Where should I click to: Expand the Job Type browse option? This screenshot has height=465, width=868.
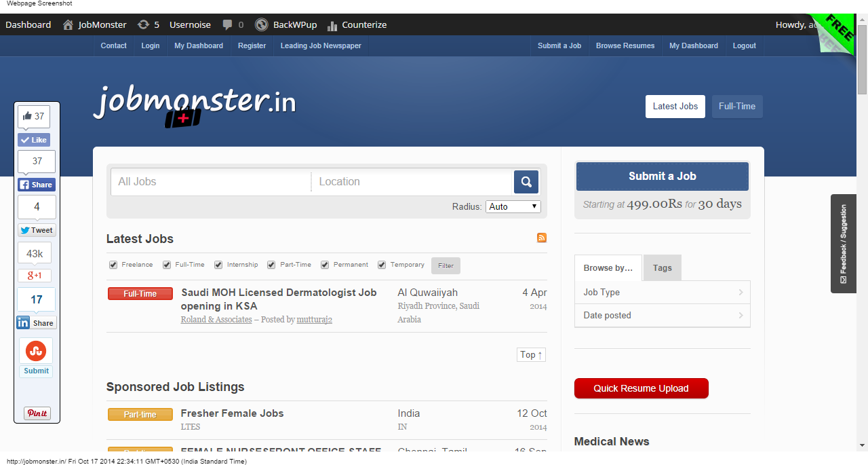(662, 293)
